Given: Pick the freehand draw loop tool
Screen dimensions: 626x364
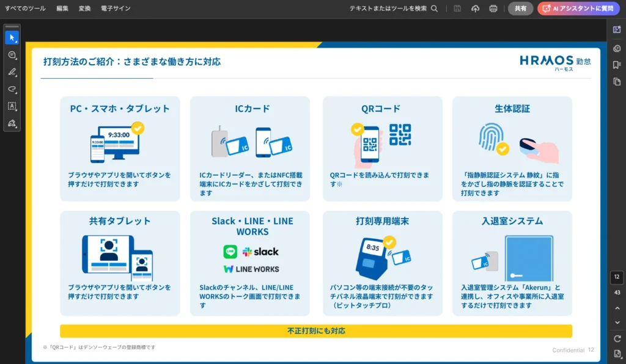Looking at the screenshot, I should pyautogui.click(x=12, y=89).
